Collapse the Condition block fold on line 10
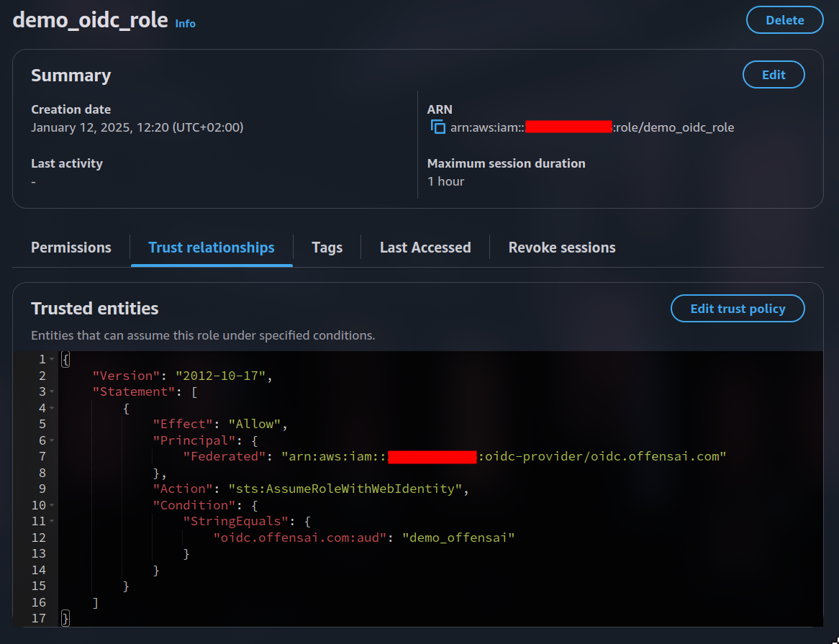Image resolution: width=839 pixels, height=644 pixels. click(51, 504)
